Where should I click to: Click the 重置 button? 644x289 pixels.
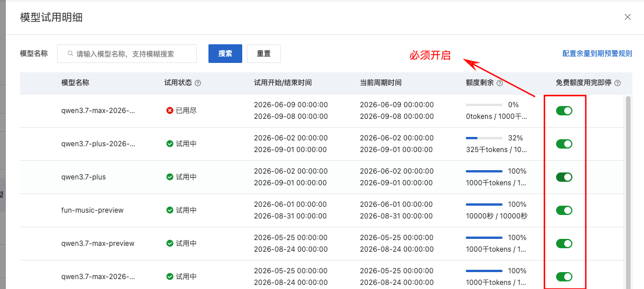pos(264,54)
